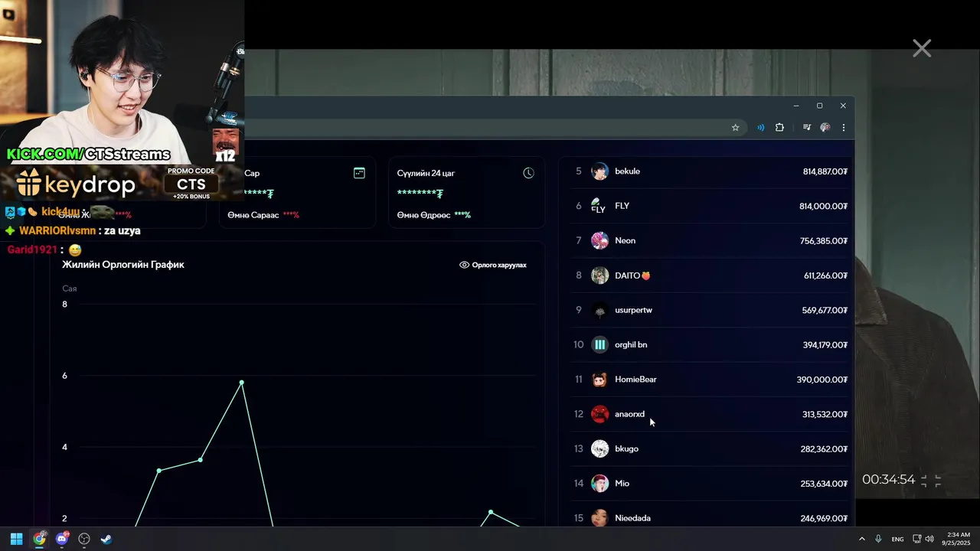This screenshot has width=980, height=551.
Task: Click FLY's logo avatar
Action: [x=599, y=206]
